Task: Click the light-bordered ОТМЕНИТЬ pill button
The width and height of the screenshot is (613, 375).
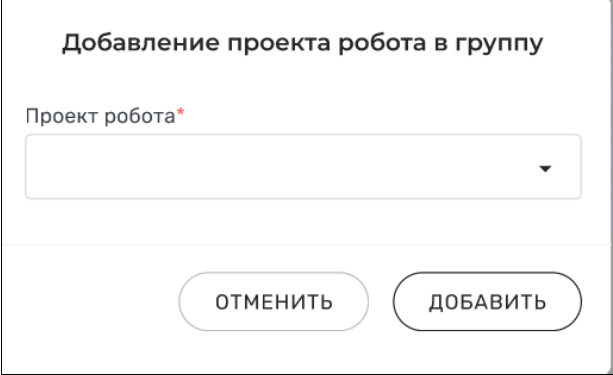Action: (x=274, y=301)
